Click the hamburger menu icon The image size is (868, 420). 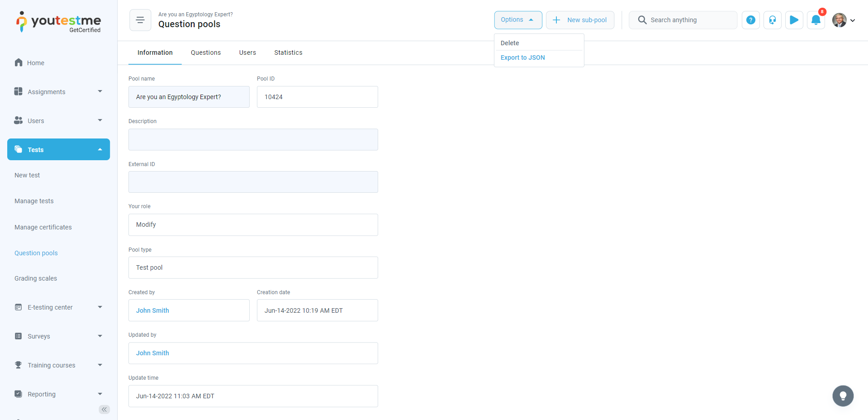coord(140,20)
